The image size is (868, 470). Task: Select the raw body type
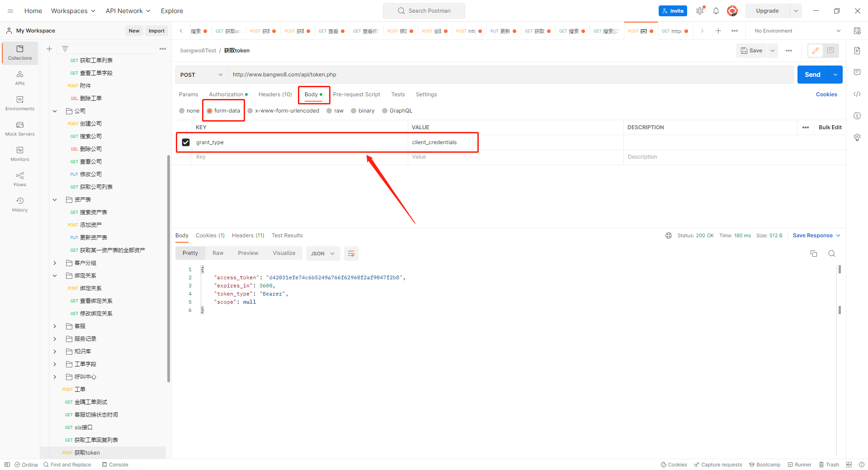329,111
